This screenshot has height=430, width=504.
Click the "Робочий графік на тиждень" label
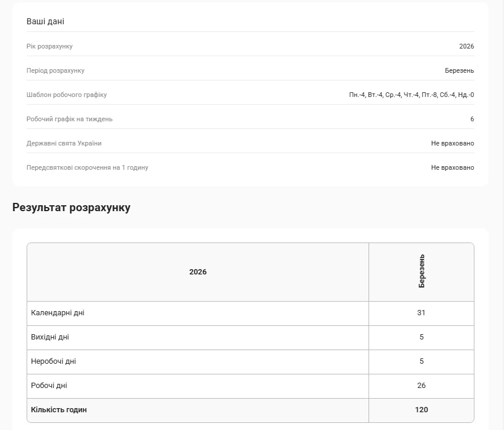[x=69, y=119]
